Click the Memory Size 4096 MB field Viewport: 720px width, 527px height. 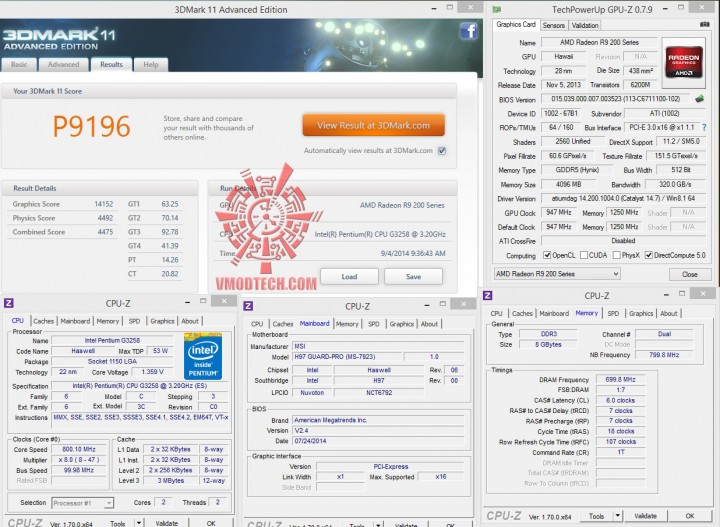(568, 184)
